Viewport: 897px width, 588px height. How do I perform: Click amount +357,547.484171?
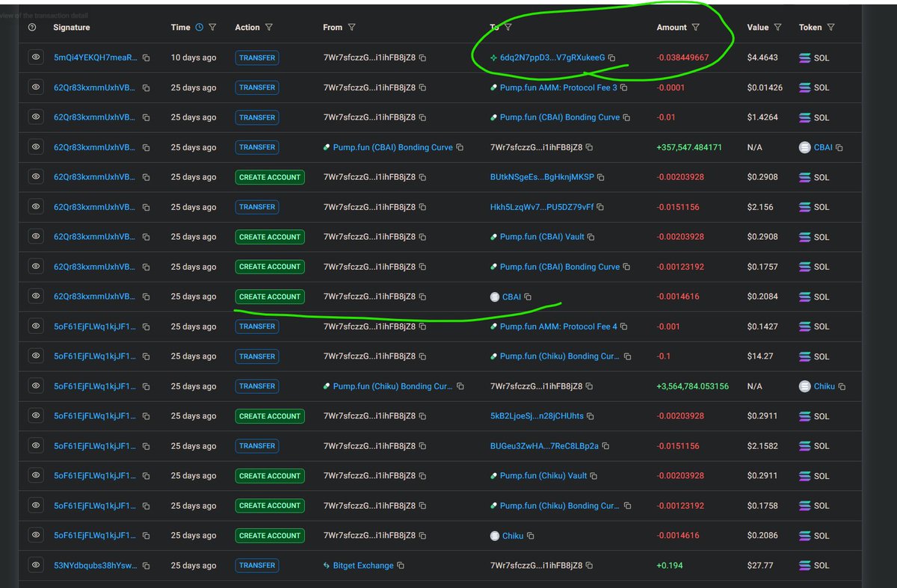tap(689, 147)
